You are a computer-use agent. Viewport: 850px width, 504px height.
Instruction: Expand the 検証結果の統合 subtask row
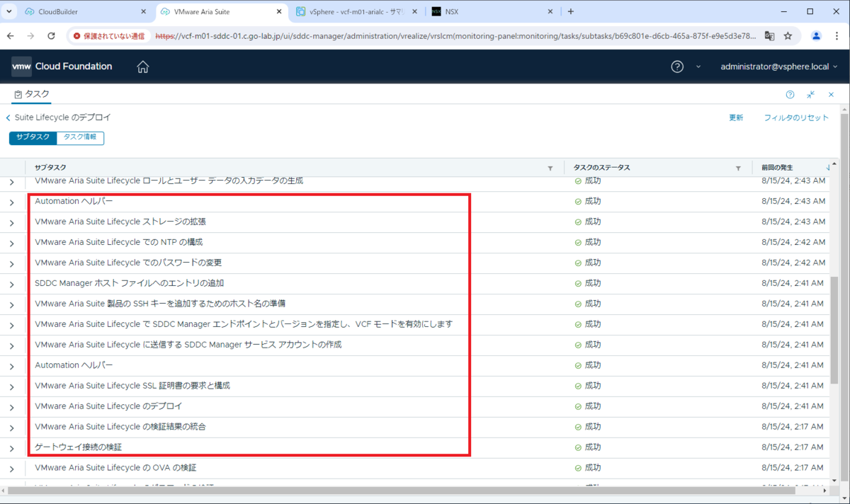click(x=11, y=428)
